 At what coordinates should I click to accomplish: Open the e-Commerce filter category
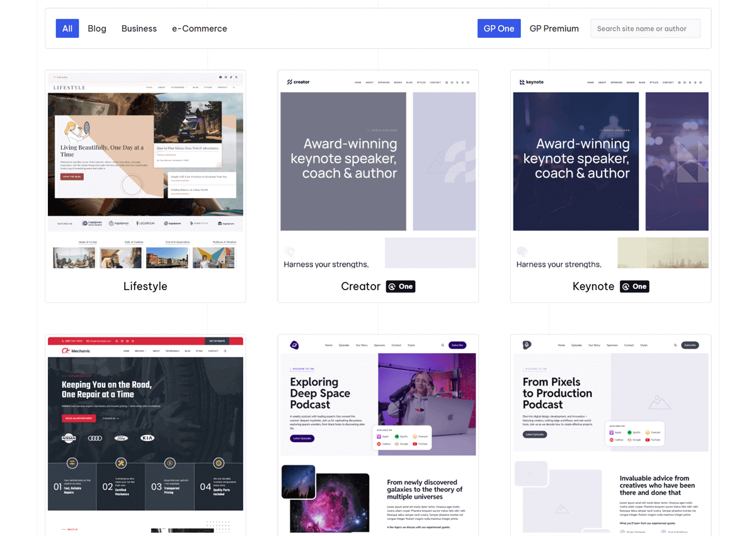(199, 28)
